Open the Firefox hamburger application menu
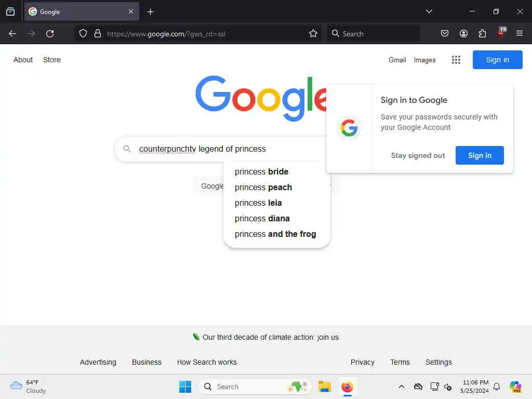 click(520, 34)
